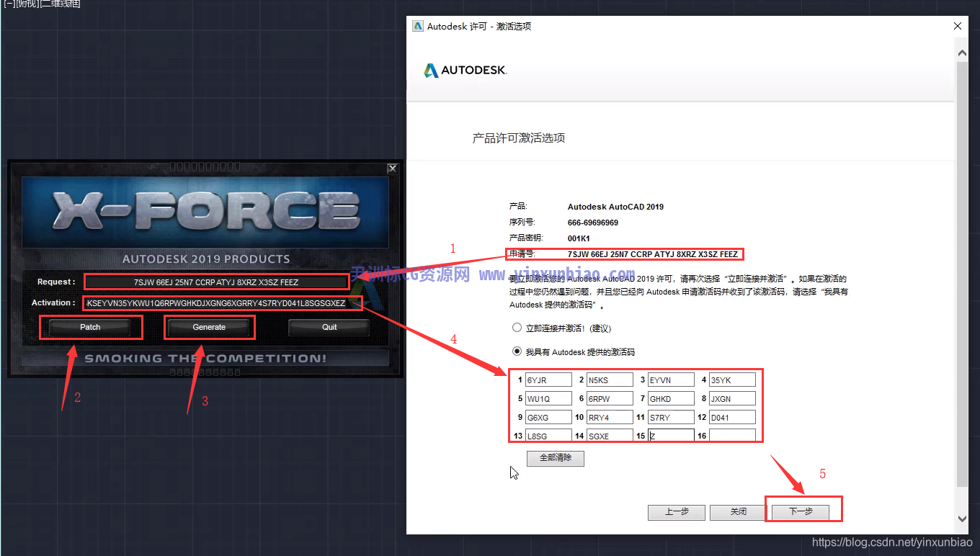
Task: Select 立即连接并激活 radio option
Action: pyautogui.click(x=517, y=328)
